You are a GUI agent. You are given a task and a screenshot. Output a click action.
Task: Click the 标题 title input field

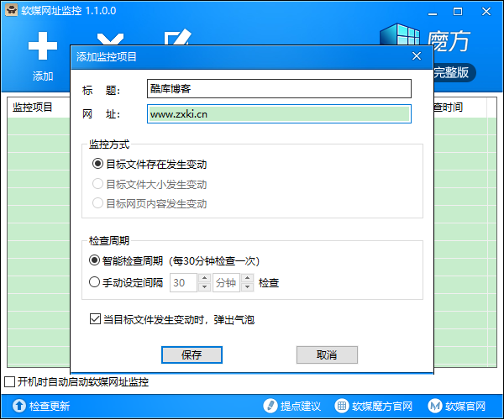[x=278, y=88]
